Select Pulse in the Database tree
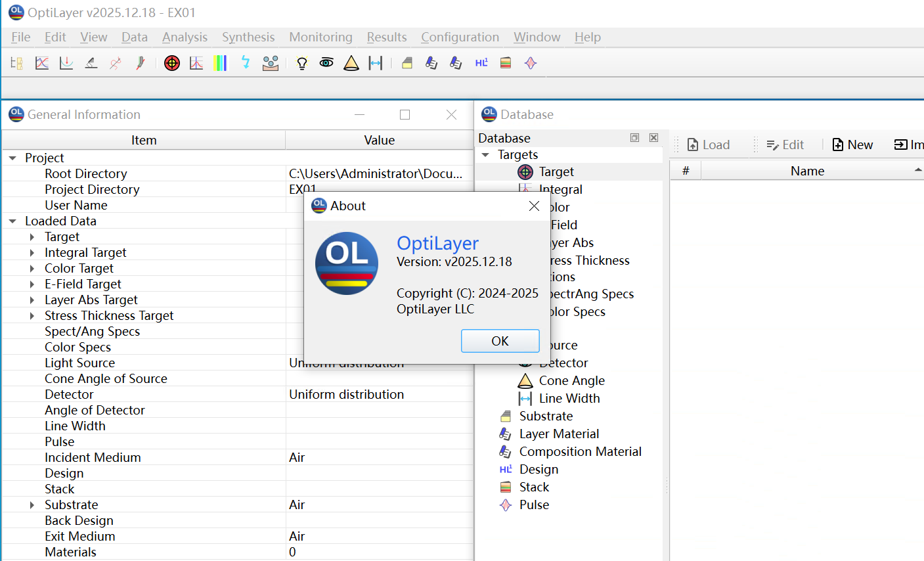This screenshot has height=561, width=924. point(534,505)
